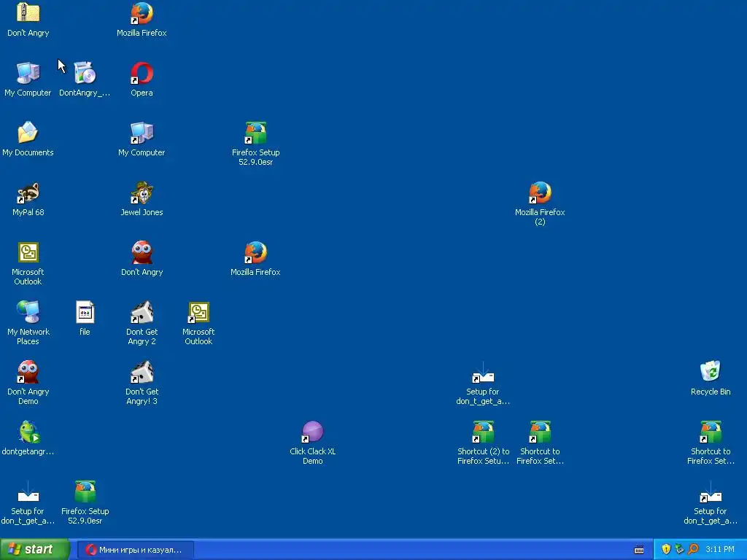Select My Computer shortcut below the Opera icon

tap(142, 133)
